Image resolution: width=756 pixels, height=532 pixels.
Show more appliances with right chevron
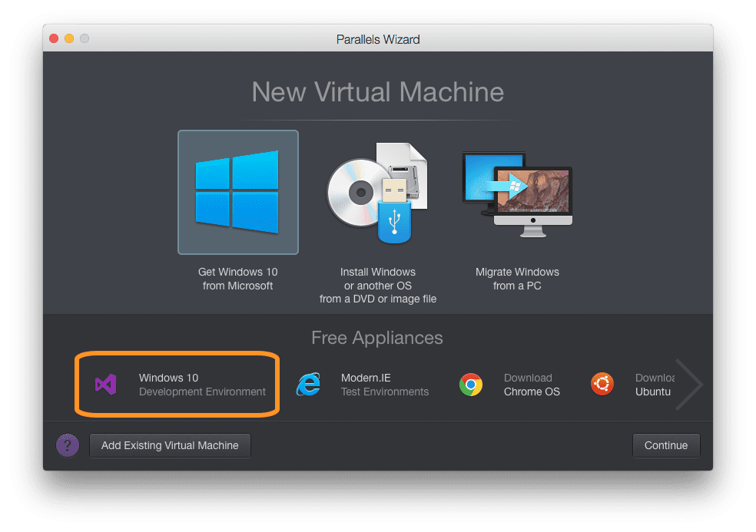click(x=689, y=385)
